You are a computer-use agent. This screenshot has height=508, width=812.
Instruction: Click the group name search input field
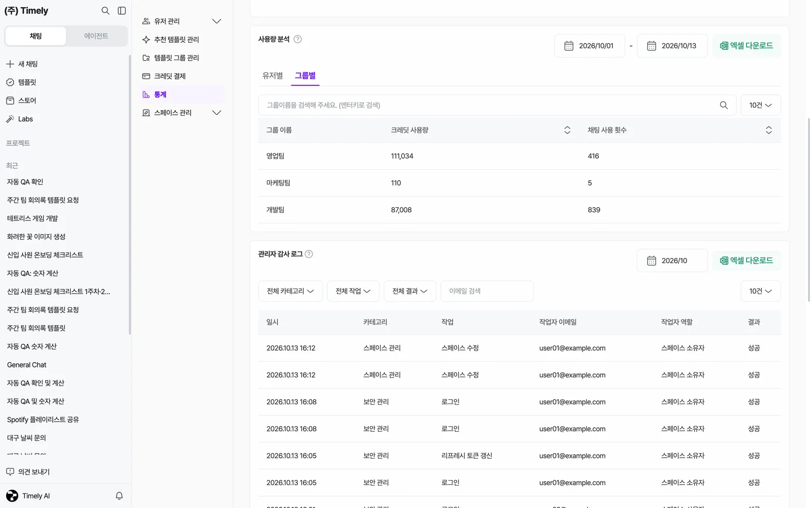pyautogui.click(x=497, y=105)
